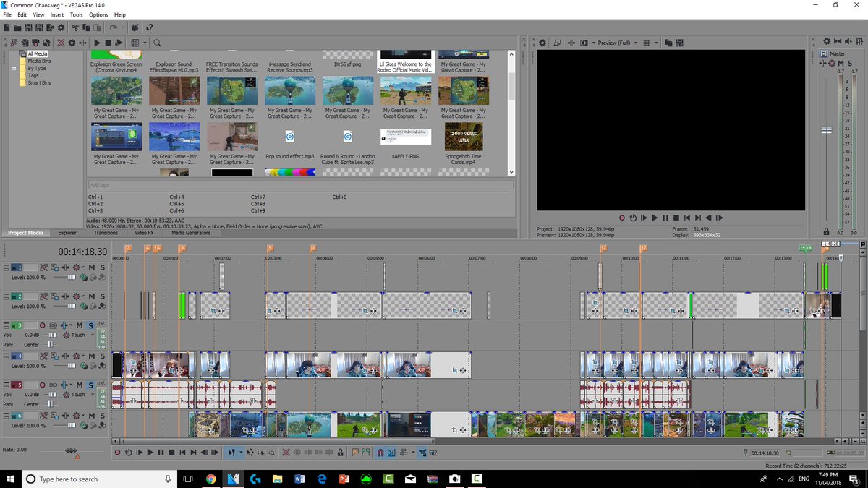Toggle Loop Playback in timeline transport

pyautogui.click(x=128, y=453)
